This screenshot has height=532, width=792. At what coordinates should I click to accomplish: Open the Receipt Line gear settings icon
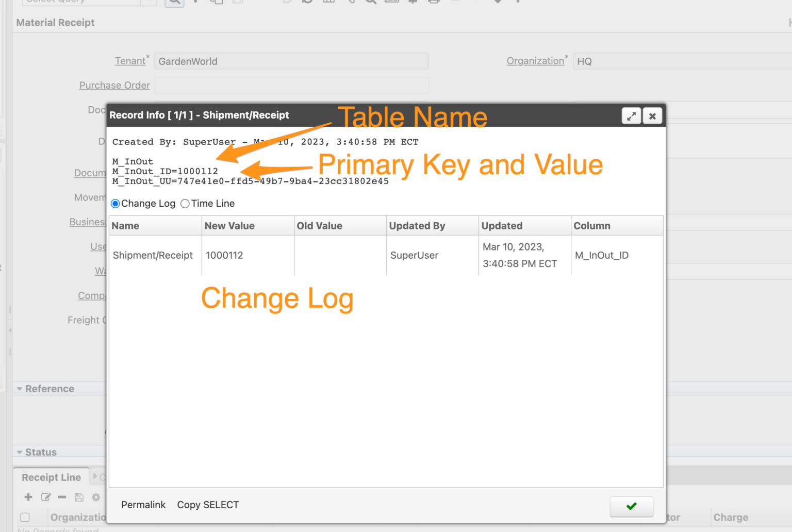pyautogui.click(x=96, y=497)
